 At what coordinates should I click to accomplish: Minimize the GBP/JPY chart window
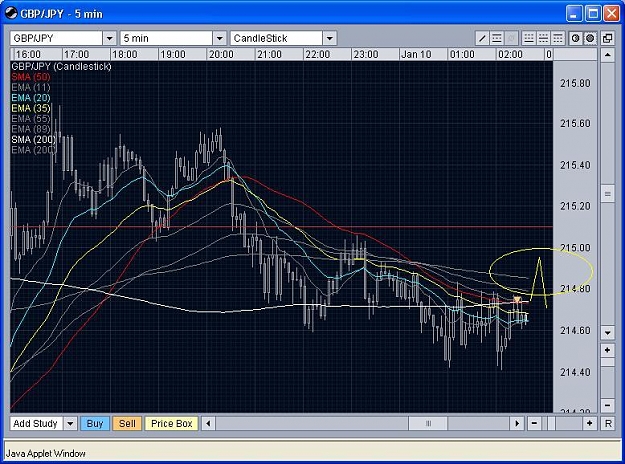(x=574, y=14)
